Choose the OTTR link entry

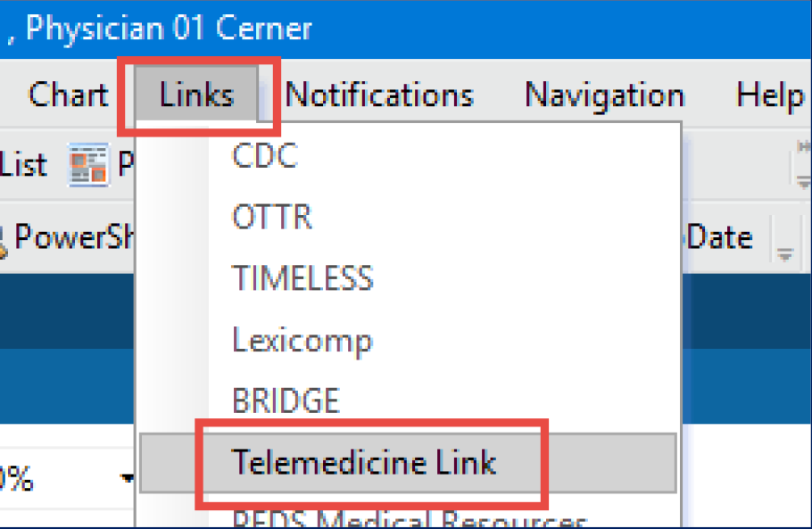272,217
